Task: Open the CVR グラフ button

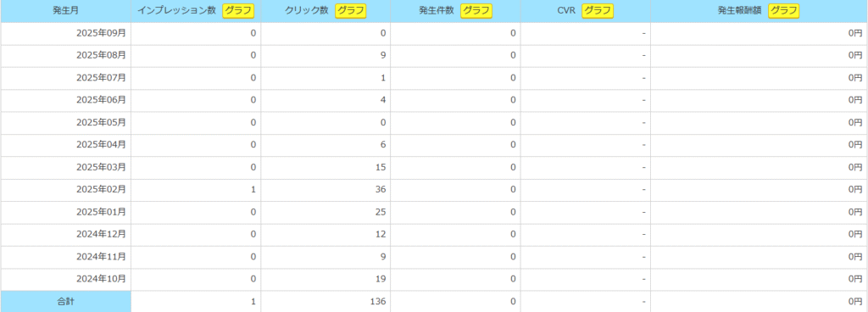Action: [x=598, y=10]
